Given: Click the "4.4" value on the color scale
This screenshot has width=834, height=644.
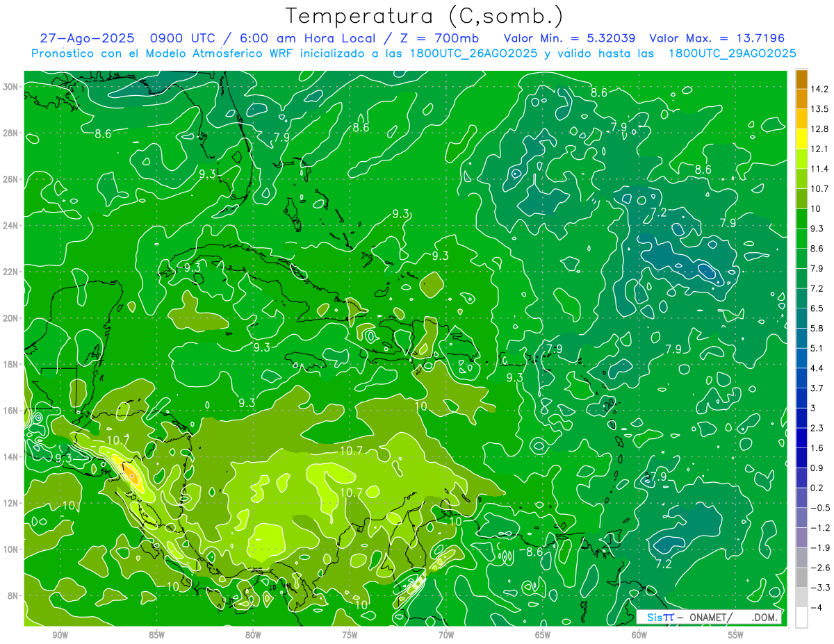Looking at the screenshot, I should point(817,368).
